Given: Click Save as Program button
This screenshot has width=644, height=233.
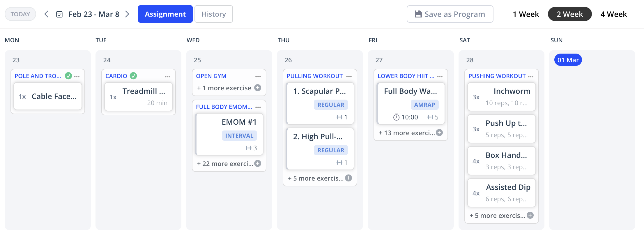Looking at the screenshot, I should pos(450,14).
